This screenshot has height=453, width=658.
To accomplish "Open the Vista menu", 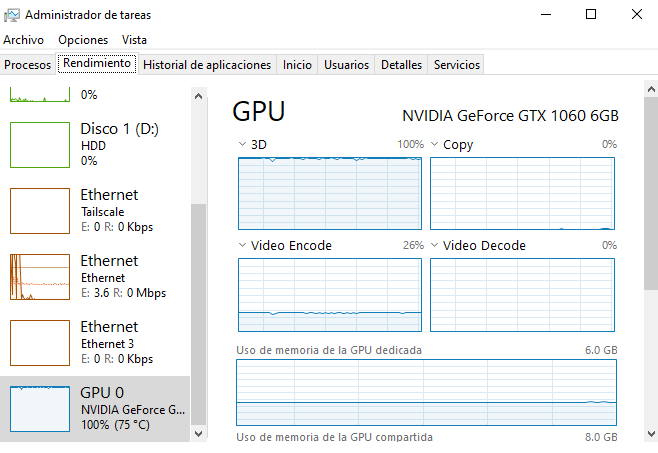I will [134, 40].
